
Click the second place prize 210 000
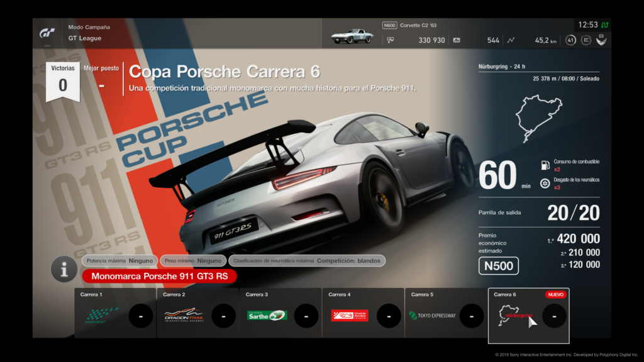pos(584,253)
